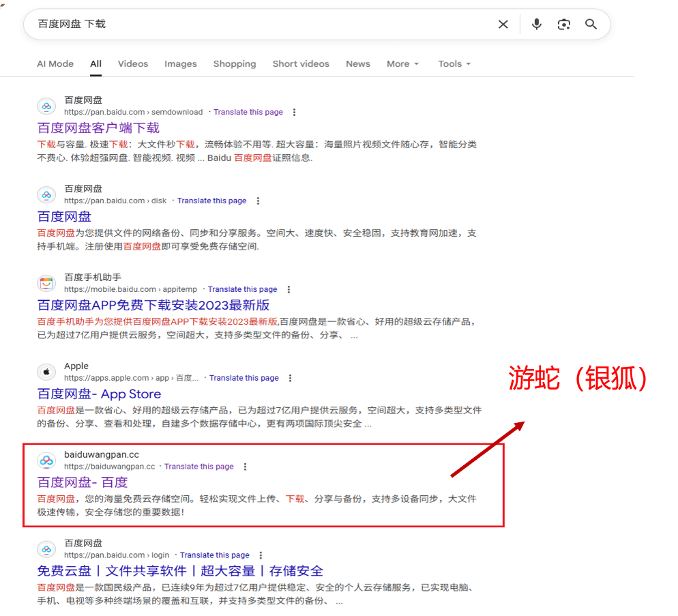
Task: Open three-dot menu for App Store result
Action: 290,378
